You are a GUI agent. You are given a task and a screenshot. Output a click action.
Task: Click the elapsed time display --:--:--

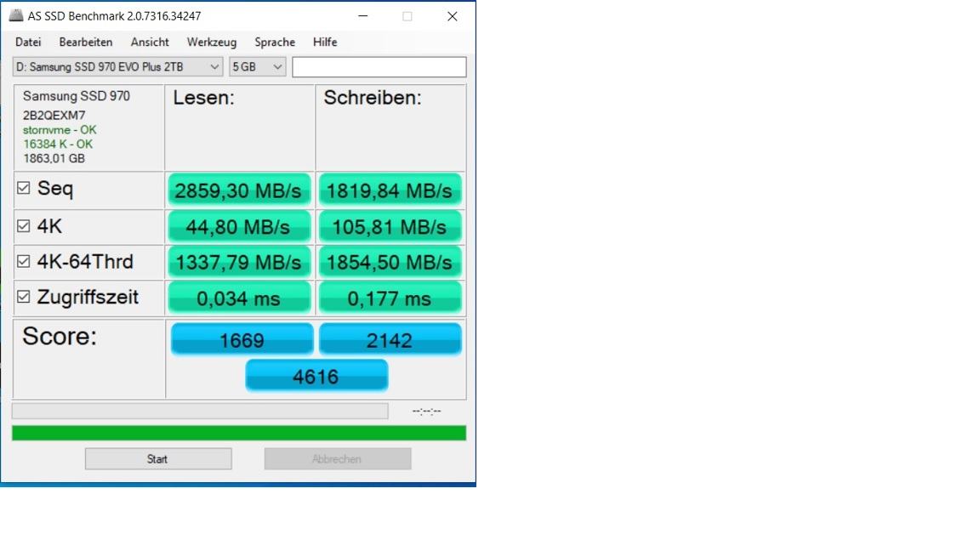click(x=427, y=411)
